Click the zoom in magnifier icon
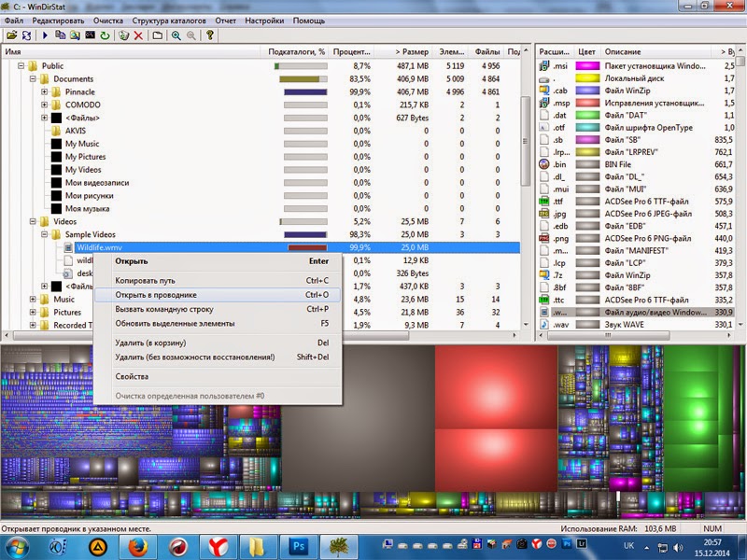 pos(176,35)
